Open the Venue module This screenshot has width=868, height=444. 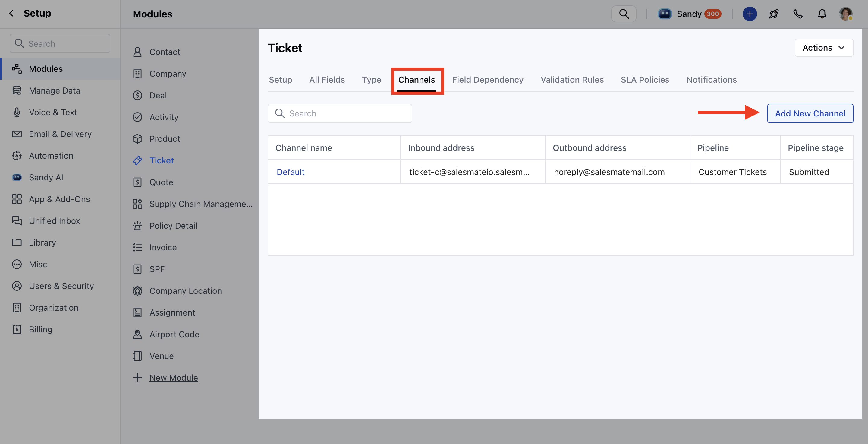click(x=162, y=356)
